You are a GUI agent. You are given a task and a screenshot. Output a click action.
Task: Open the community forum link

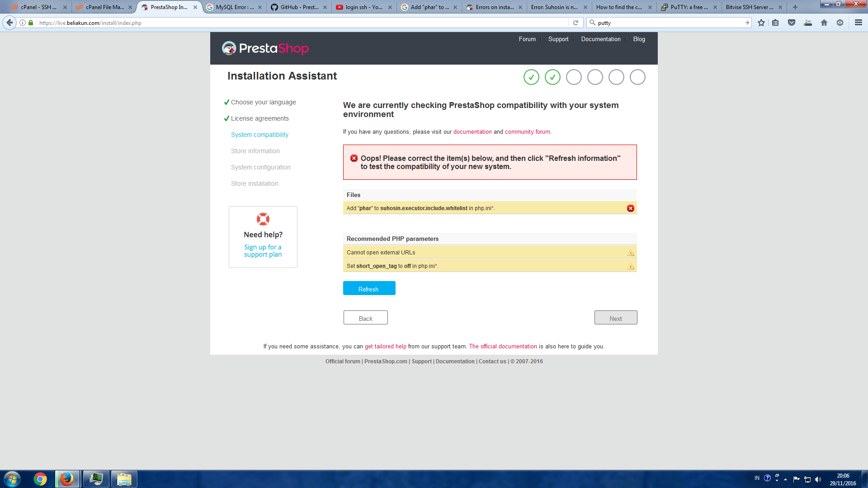tap(527, 132)
